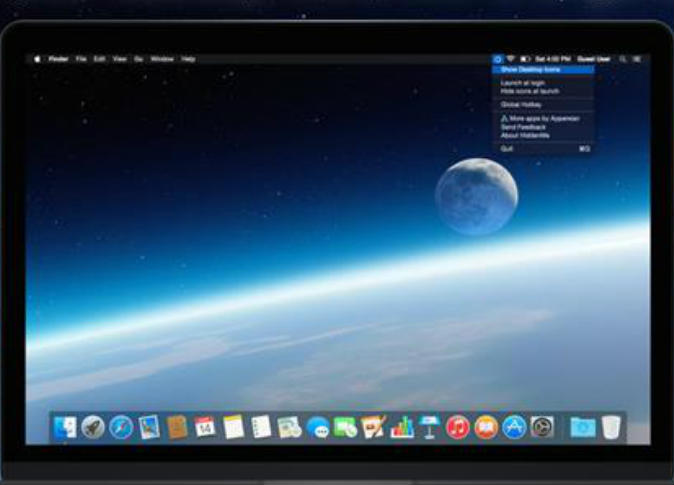Enable Launch at login option
The width and height of the screenshot is (674, 485).
pyautogui.click(x=523, y=83)
